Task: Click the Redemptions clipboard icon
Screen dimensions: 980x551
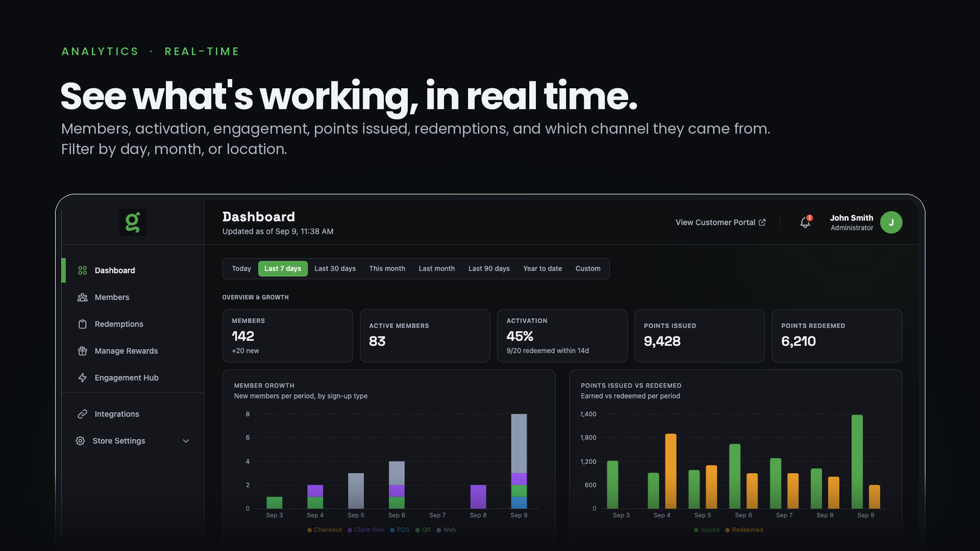Action: (x=83, y=324)
